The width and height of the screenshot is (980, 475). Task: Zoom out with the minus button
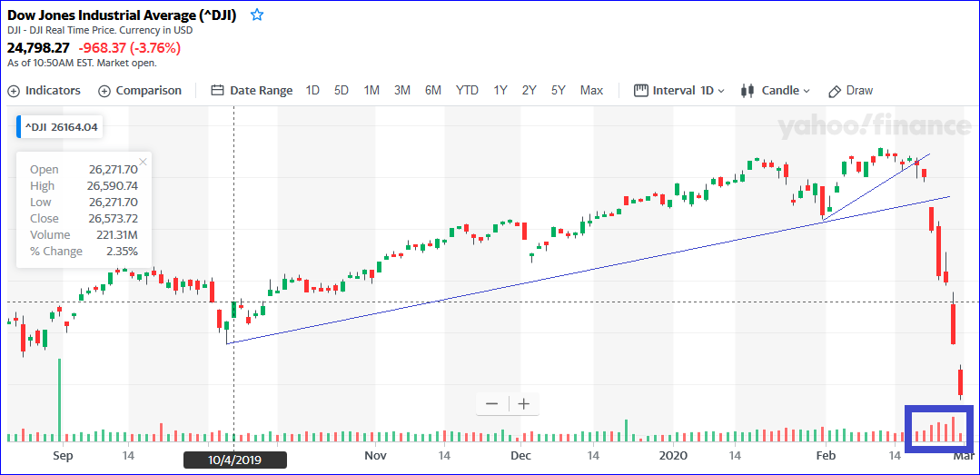point(492,404)
